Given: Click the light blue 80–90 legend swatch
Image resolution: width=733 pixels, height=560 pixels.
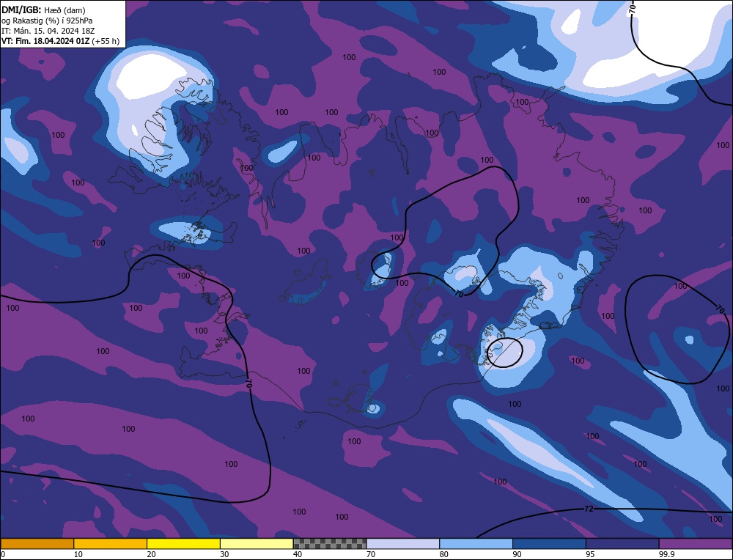Looking at the screenshot, I should 476,543.
